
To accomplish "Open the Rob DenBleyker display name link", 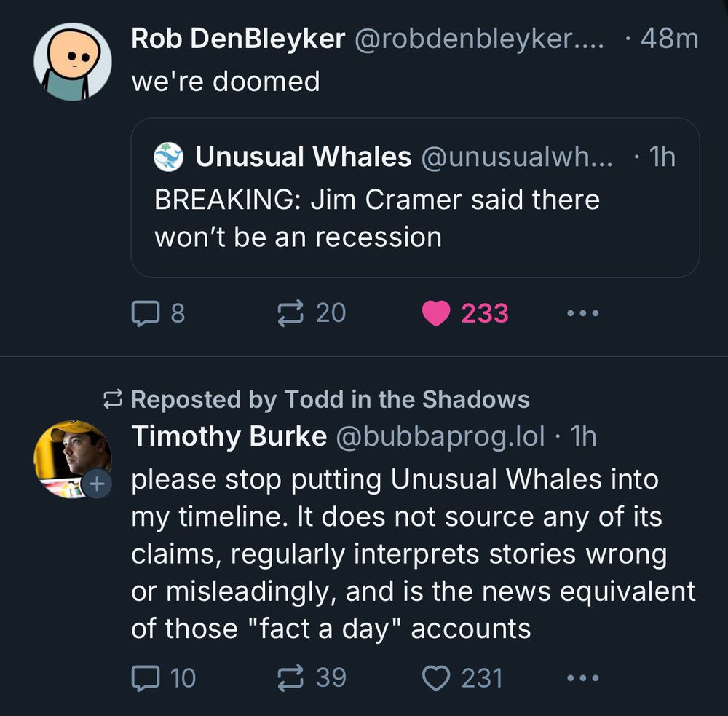I will click(x=238, y=39).
